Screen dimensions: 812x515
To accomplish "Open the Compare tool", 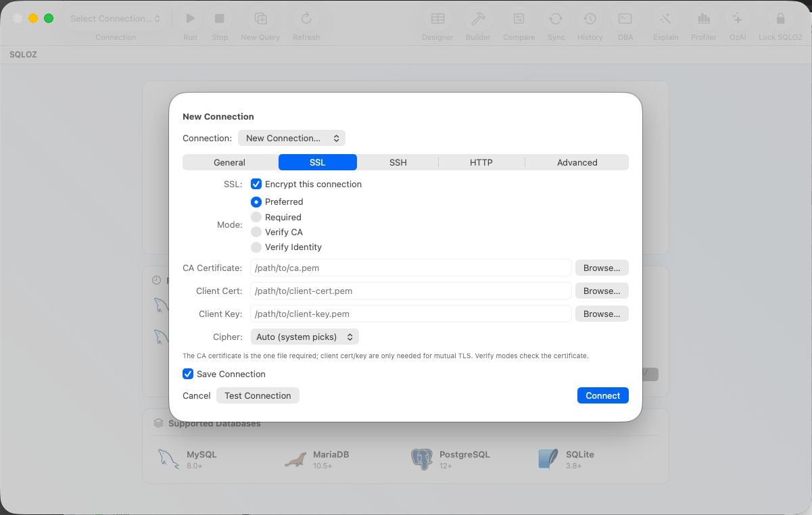I will pyautogui.click(x=519, y=19).
